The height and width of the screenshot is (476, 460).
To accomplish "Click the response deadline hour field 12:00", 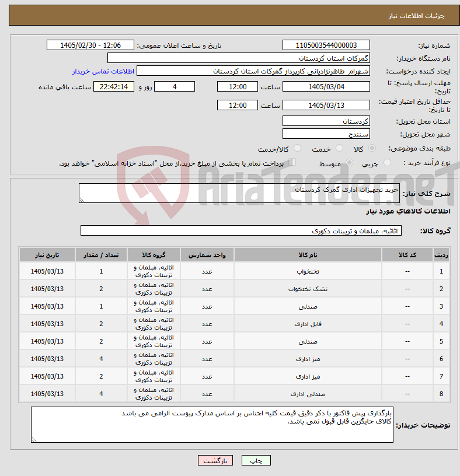I will (x=237, y=87).
